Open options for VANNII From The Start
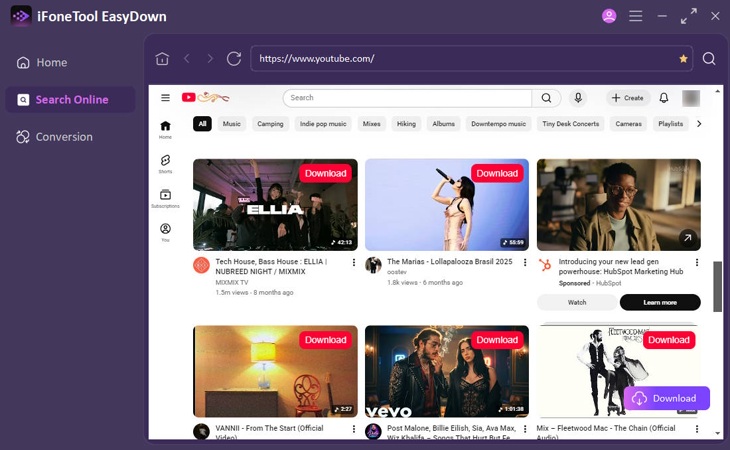This screenshot has height=450, width=730. click(x=354, y=429)
